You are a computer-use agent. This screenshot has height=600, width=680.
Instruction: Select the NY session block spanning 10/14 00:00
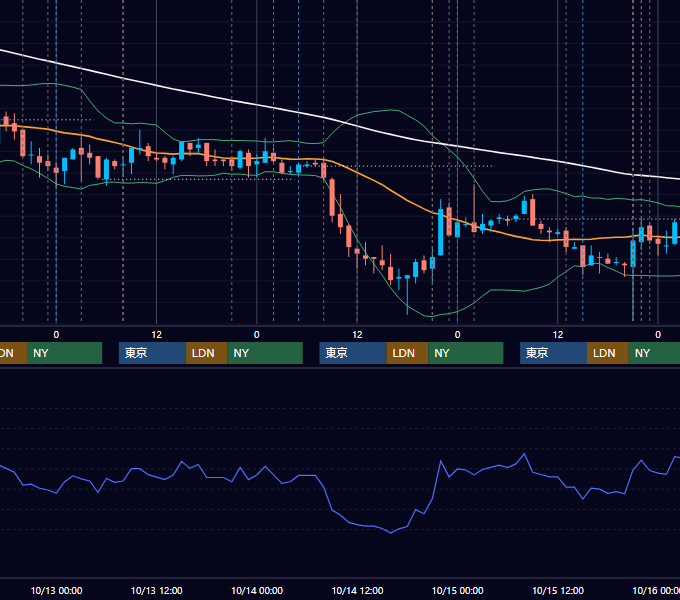pos(265,353)
